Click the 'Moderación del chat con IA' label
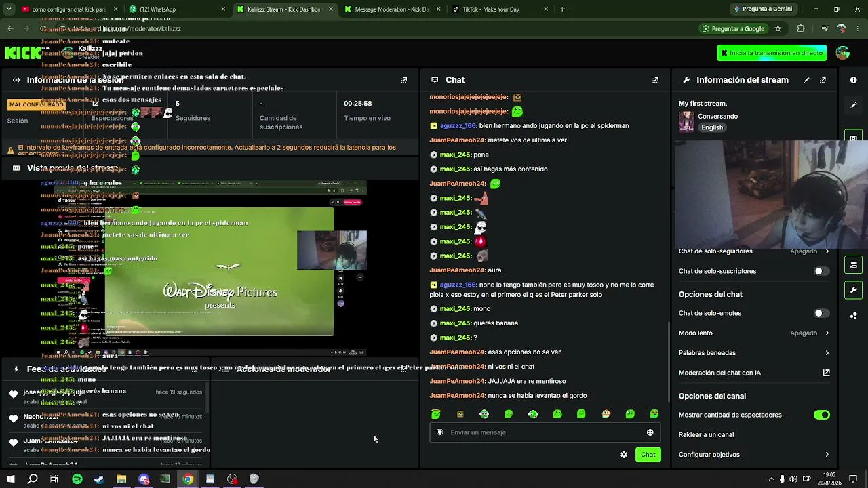This screenshot has height=488, width=868. click(719, 373)
